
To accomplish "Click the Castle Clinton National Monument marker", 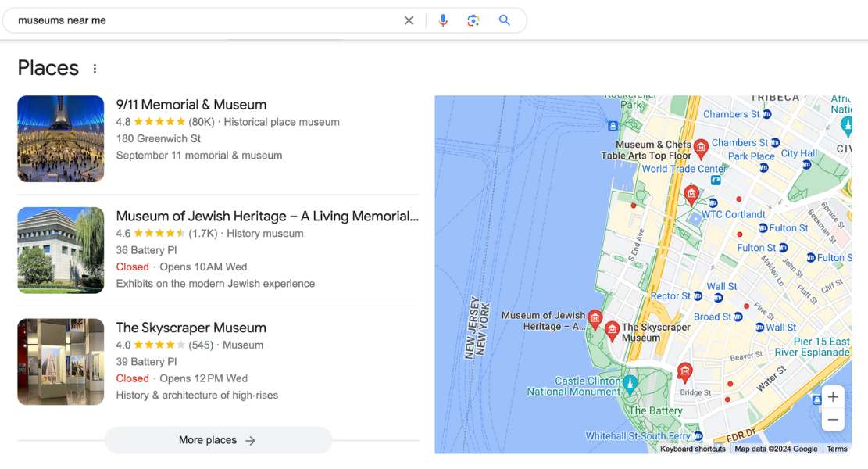I will click(630, 383).
